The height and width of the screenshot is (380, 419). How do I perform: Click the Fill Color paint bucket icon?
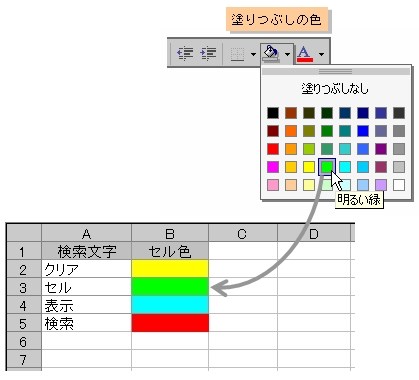coord(270,53)
